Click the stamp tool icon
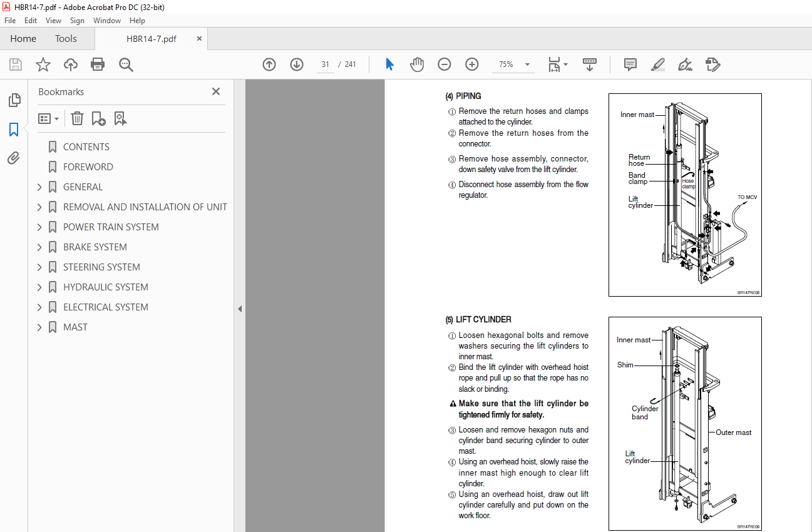This screenshot has height=532, width=812. (712, 64)
